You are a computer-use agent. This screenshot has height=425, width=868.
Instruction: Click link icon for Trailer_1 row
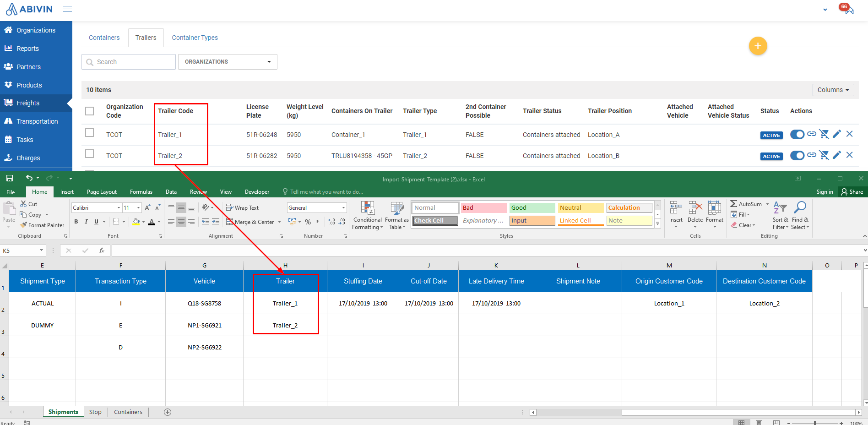click(812, 134)
